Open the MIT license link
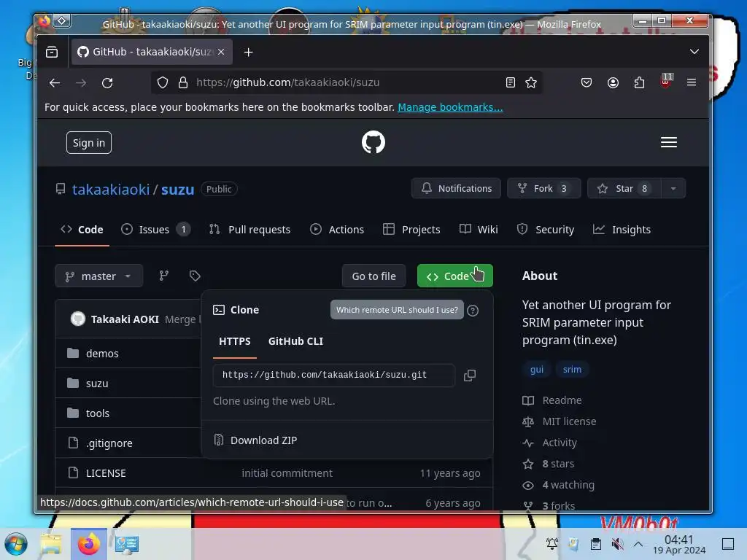 point(569,421)
